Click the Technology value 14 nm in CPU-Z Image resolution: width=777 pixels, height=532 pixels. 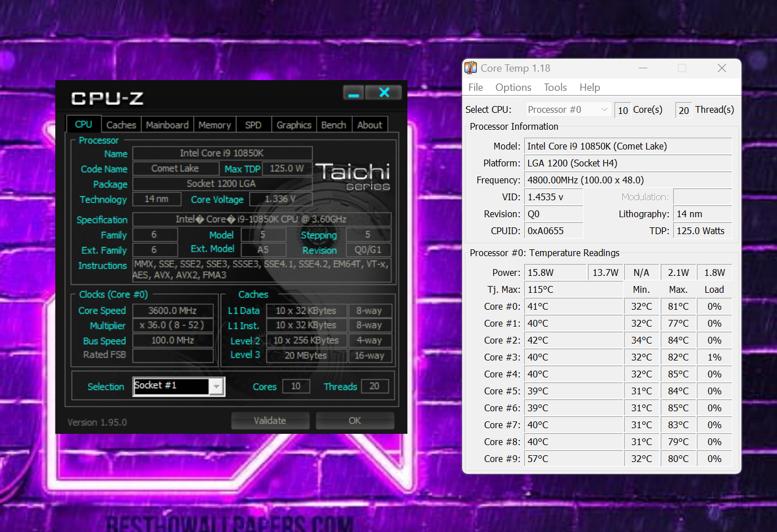coord(157,199)
